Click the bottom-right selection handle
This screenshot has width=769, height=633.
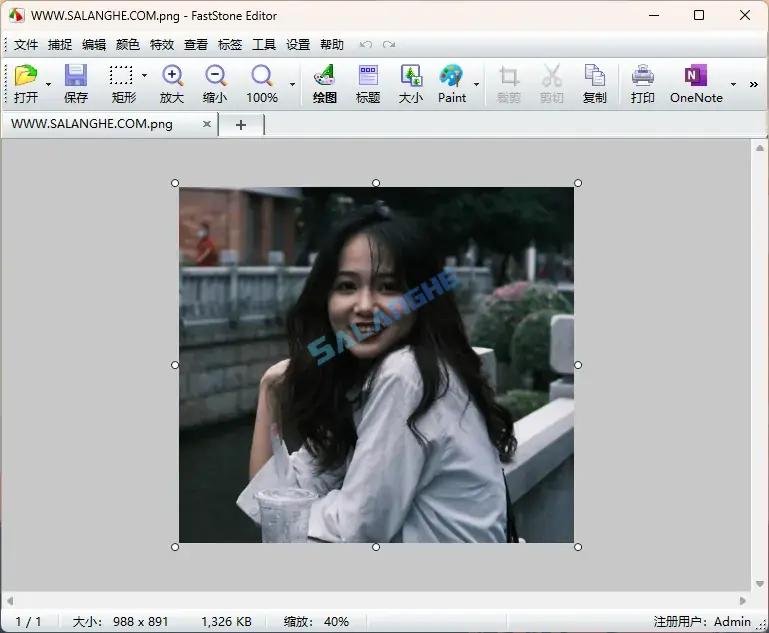pyautogui.click(x=578, y=547)
